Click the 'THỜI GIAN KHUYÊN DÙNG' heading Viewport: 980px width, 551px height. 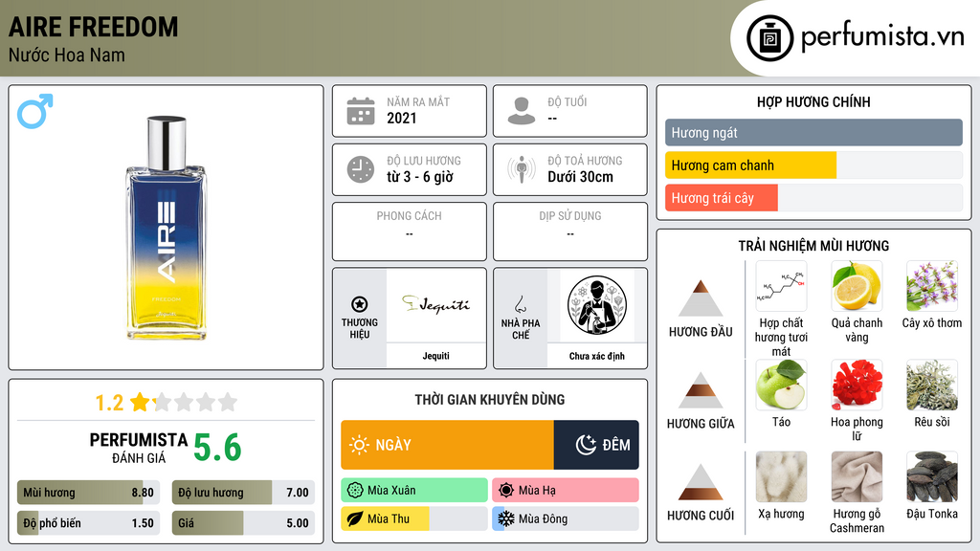click(490, 400)
